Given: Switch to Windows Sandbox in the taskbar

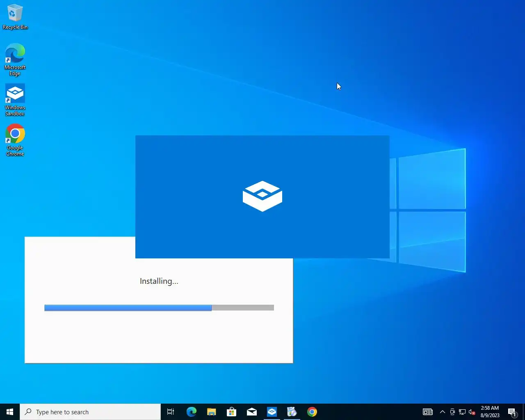Looking at the screenshot, I should [272, 412].
